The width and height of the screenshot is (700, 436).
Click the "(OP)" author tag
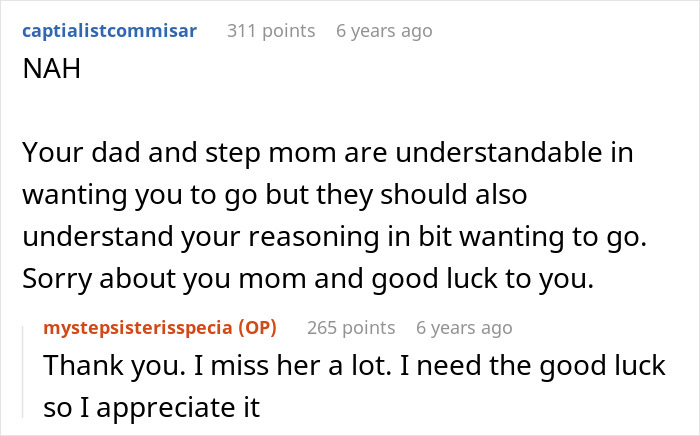(258, 328)
